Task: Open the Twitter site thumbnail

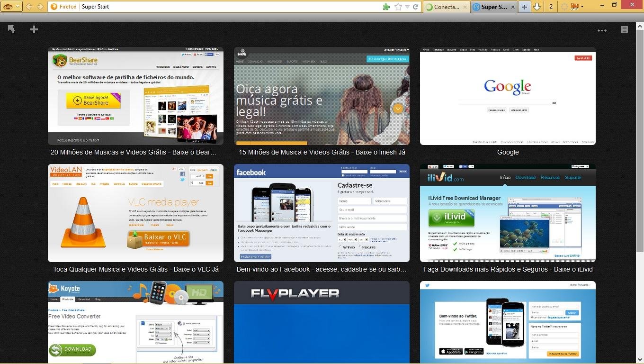Action: click(508, 322)
